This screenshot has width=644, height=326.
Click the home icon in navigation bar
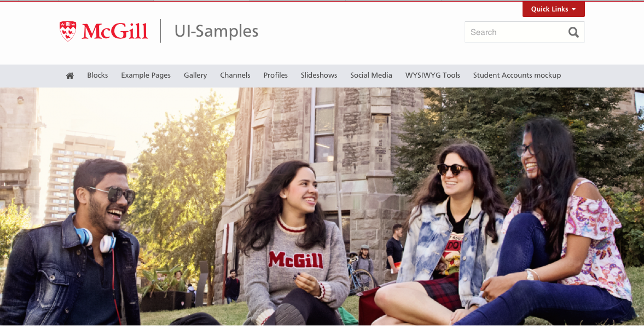[x=70, y=75]
